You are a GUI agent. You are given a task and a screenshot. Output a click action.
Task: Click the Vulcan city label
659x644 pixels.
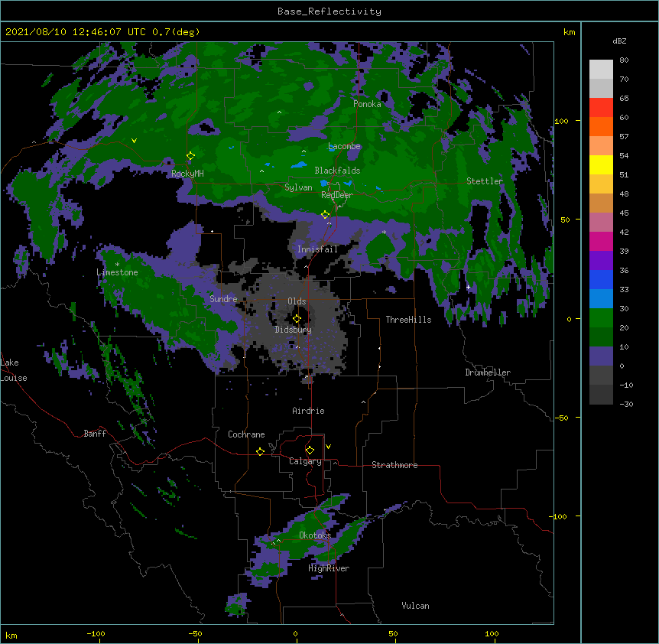pos(415,606)
